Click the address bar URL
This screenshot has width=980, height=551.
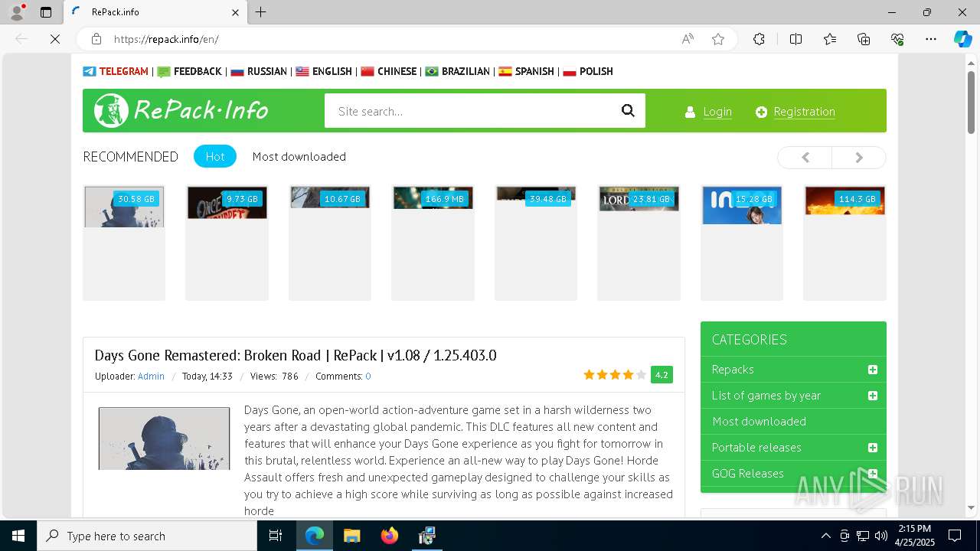tap(166, 39)
